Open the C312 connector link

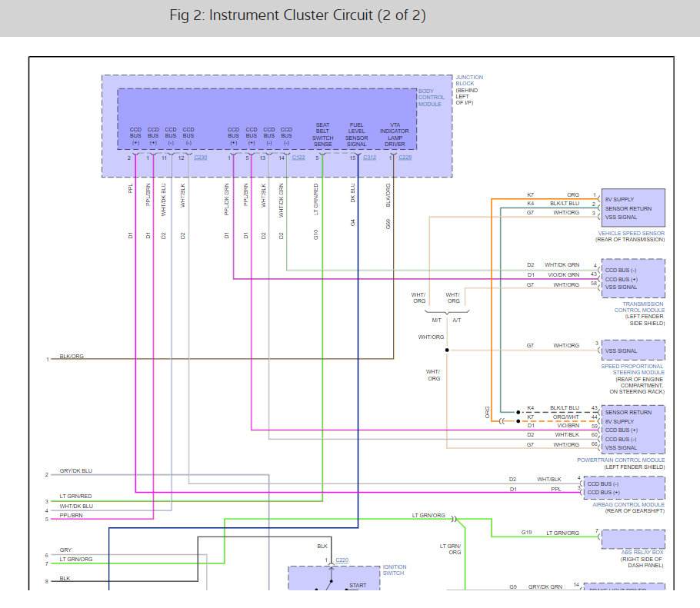[370, 158]
